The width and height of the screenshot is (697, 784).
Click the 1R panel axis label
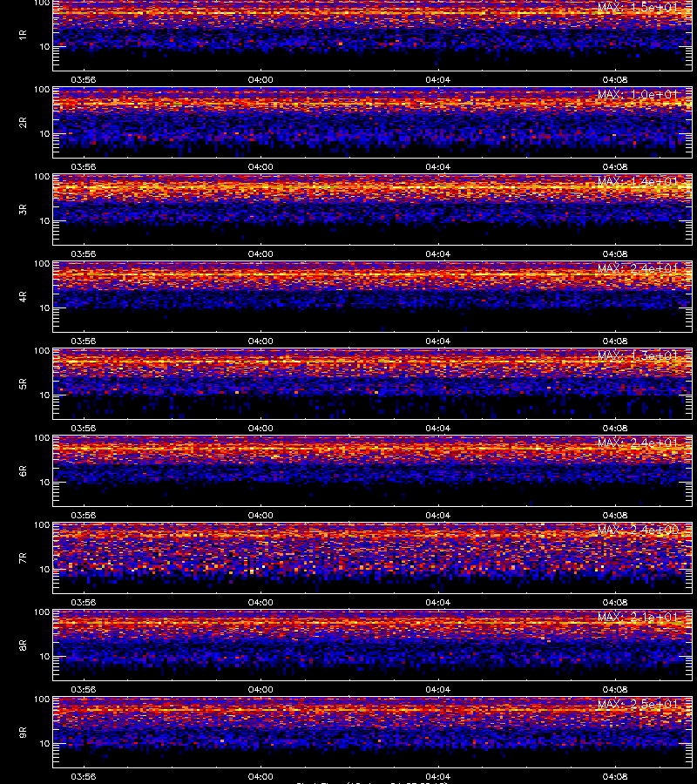click(23, 35)
